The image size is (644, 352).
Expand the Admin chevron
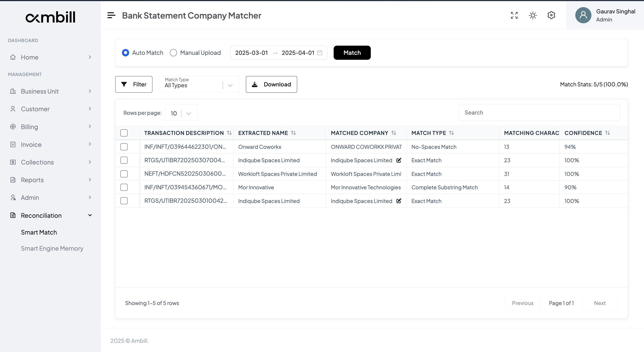[90, 198]
